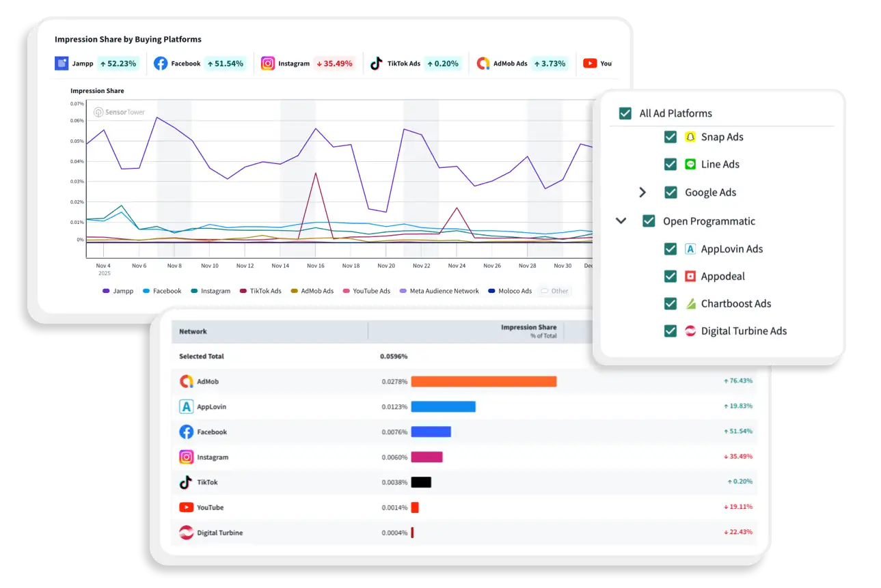This screenshot has width=881, height=588.
Task: Toggle AdMob Ads series in chart legend
Action: point(312,291)
